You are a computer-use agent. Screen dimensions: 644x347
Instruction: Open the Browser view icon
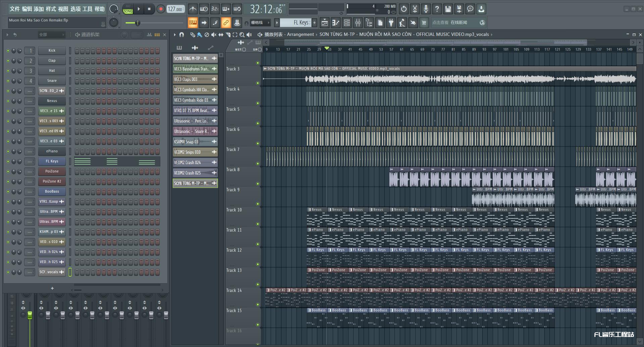pyautogui.click(x=369, y=22)
